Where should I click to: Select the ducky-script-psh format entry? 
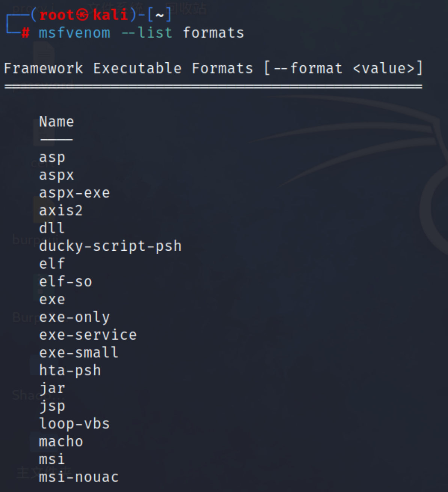click(110, 246)
